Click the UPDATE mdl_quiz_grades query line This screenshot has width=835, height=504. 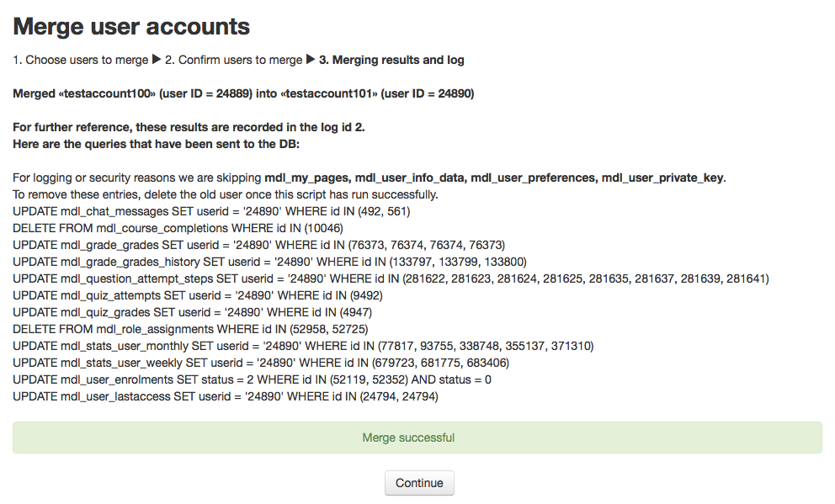[x=192, y=312]
